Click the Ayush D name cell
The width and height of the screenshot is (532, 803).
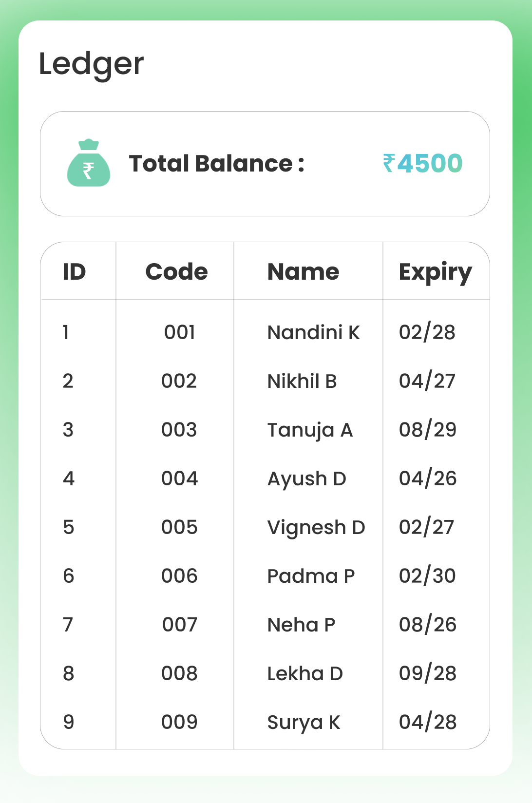306,479
